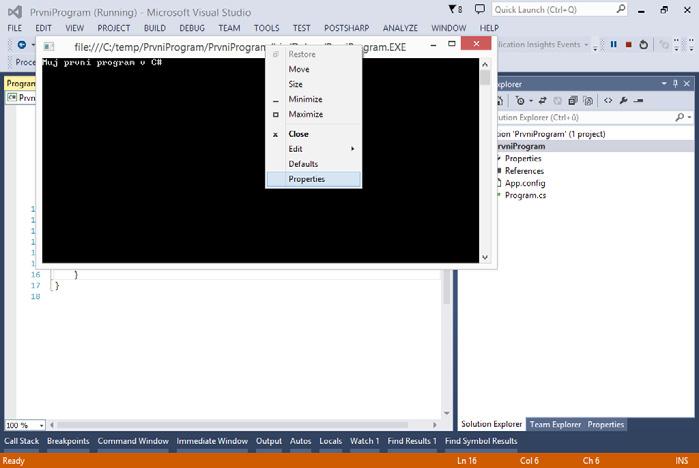This screenshot has height=468, width=699.
Task: Open notifications flag in title bar
Action: click(455, 9)
